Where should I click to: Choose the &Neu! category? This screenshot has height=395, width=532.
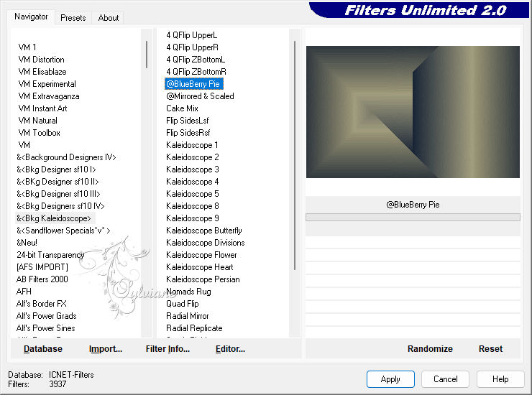(27, 243)
